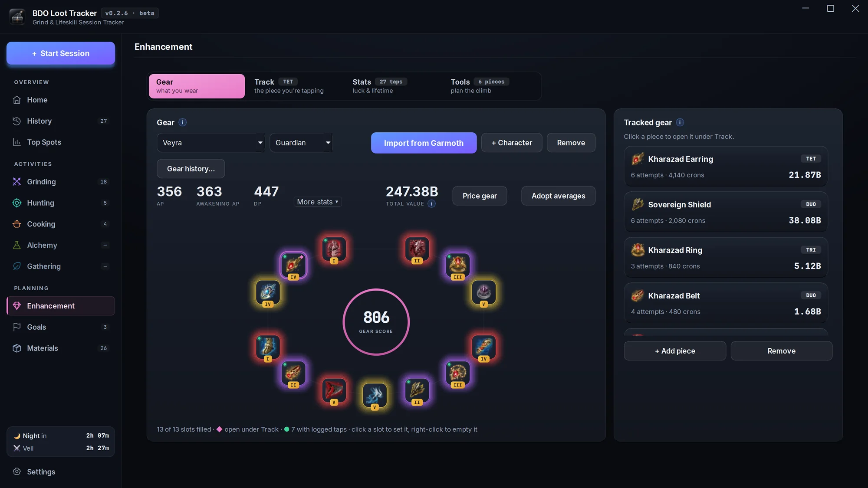This screenshot has height=488, width=868.
Task: Switch to the Tools tab
Action: (492, 86)
